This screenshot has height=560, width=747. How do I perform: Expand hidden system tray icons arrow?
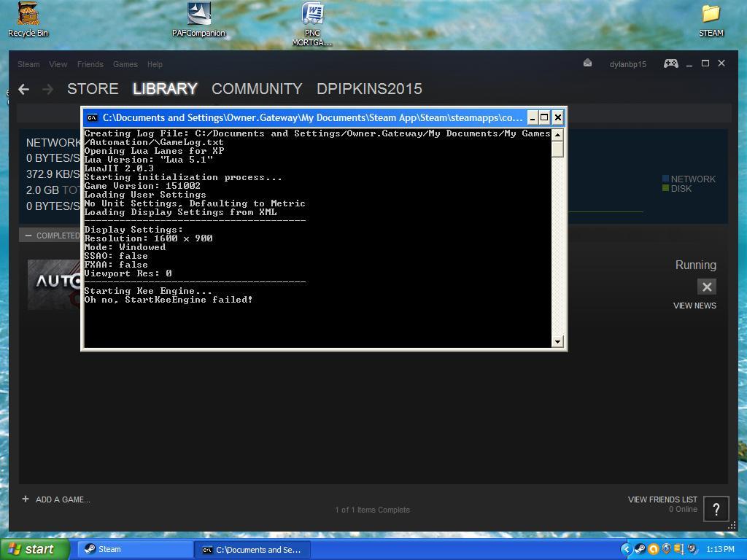tap(626, 549)
